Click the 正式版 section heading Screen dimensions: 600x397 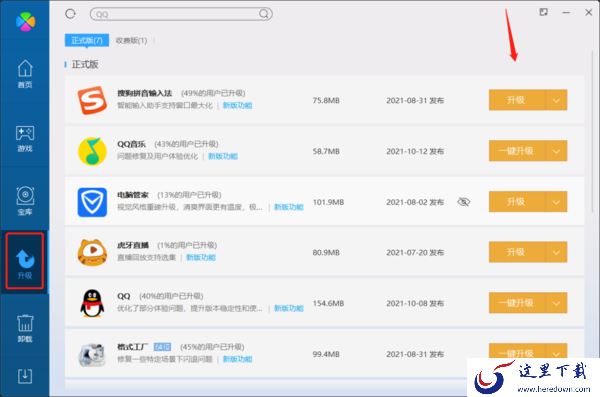coord(85,64)
